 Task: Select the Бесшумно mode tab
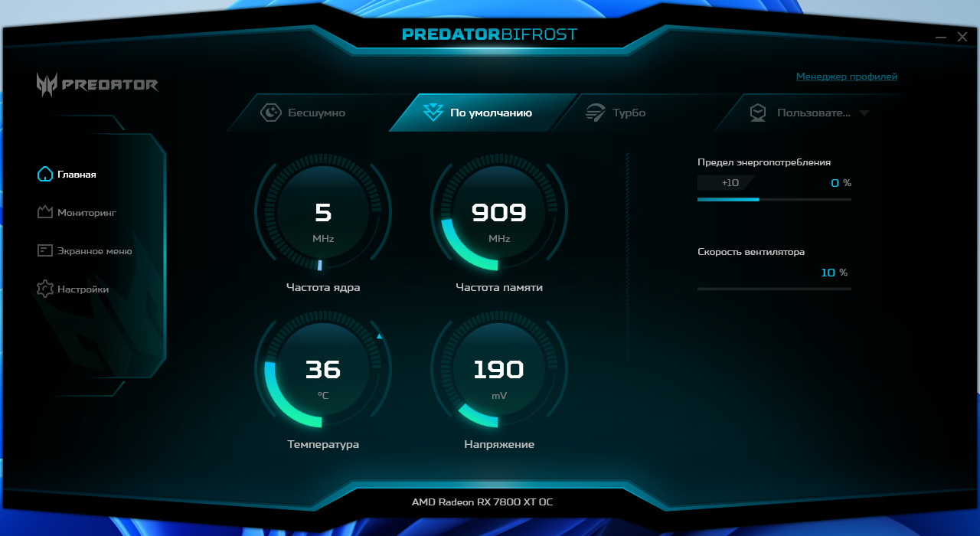tap(316, 113)
